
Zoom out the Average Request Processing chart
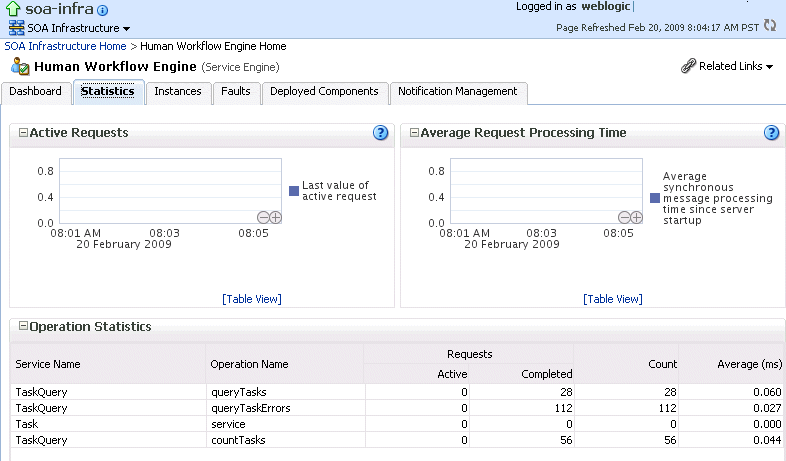tap(624, 217)
